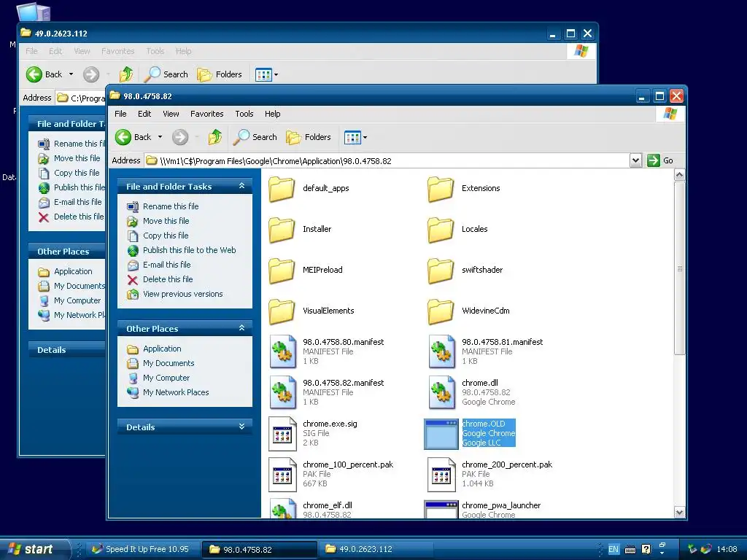Click Delete this file in front window
Screen dimensions: 747x560
coord(168,279)
